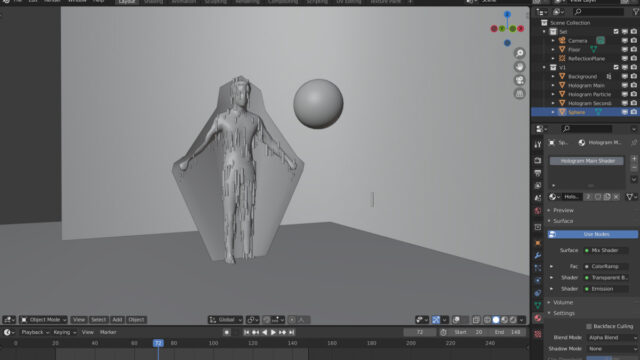Open Render properties tab
Viewport: 640px width, 360px height.
pyautogui.click(x=538, y=160)
